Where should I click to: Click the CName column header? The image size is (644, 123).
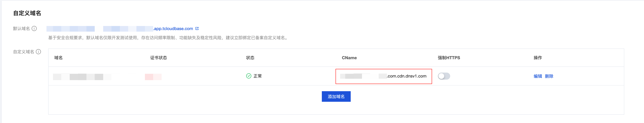pyautogui.click(x=349, y=58)
